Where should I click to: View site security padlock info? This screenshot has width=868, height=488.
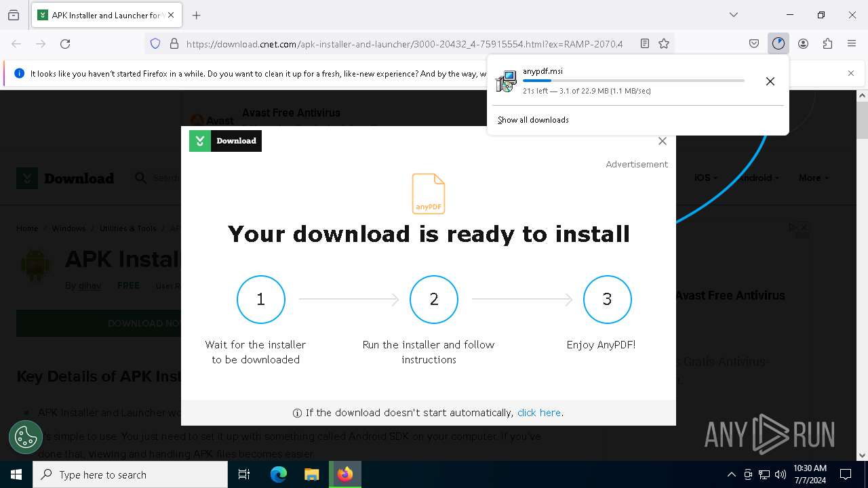click(174, 43)
